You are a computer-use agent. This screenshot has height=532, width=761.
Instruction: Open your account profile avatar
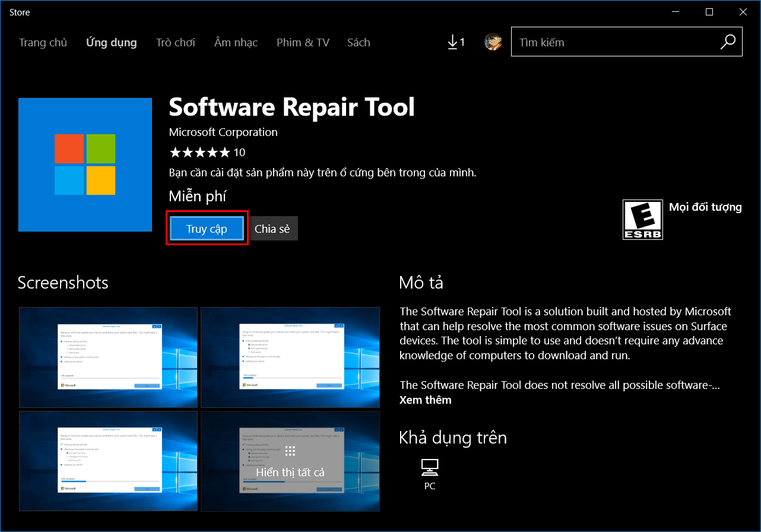(493, 42)
